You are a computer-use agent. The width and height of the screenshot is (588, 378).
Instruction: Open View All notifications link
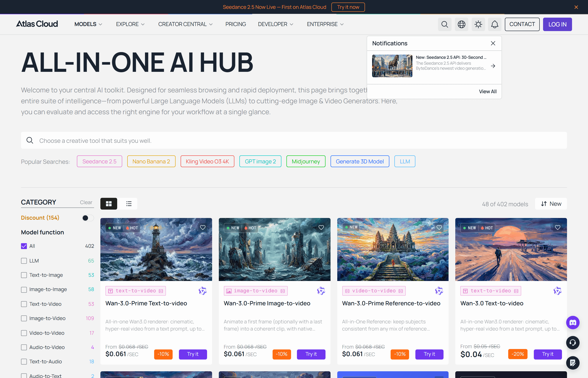click(488, 91)
